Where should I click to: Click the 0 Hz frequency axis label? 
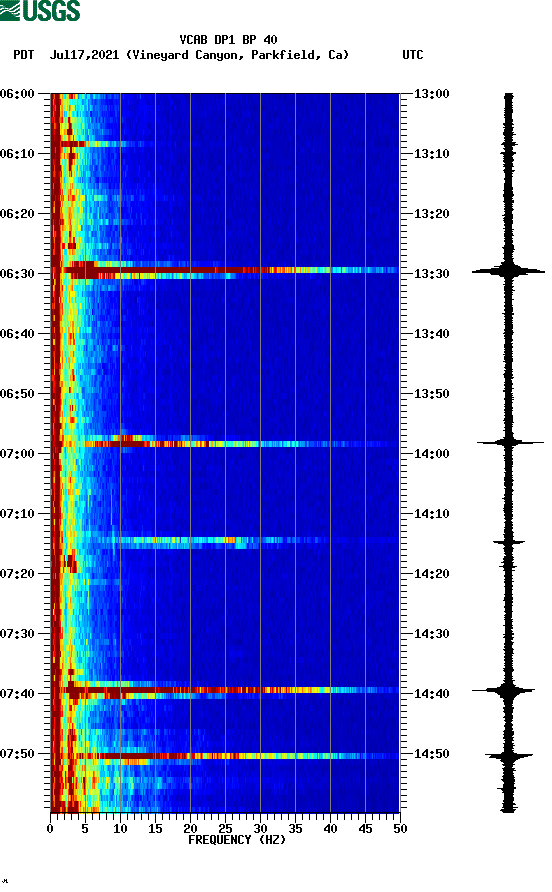[x=50, y=829]
